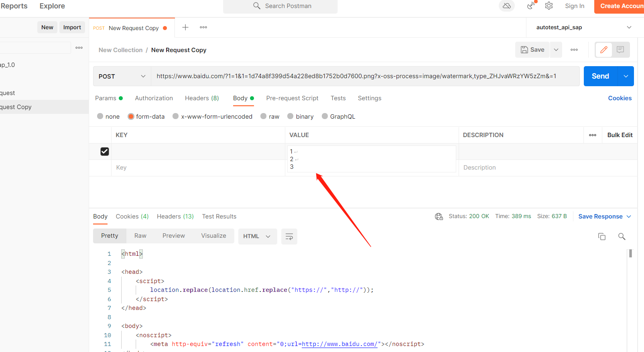Toggle word wrap in response viewer
This screenshot has height=352, width=644.
pyautogui.click(x=289, y=237)
